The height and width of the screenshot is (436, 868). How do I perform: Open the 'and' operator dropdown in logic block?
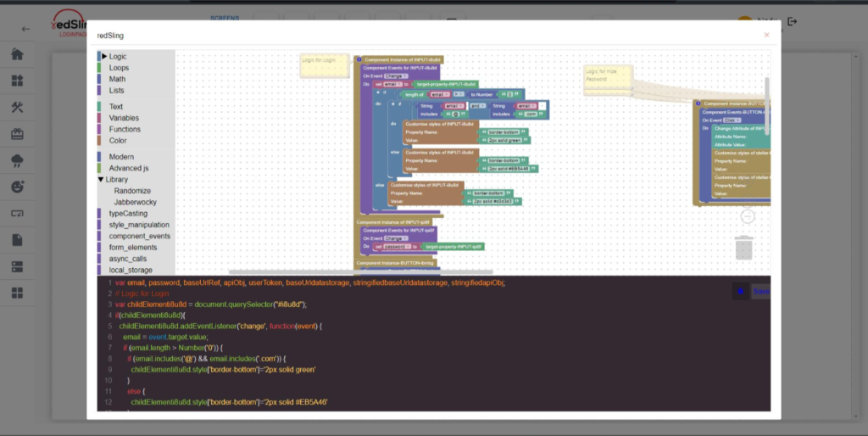pos(477,105)
